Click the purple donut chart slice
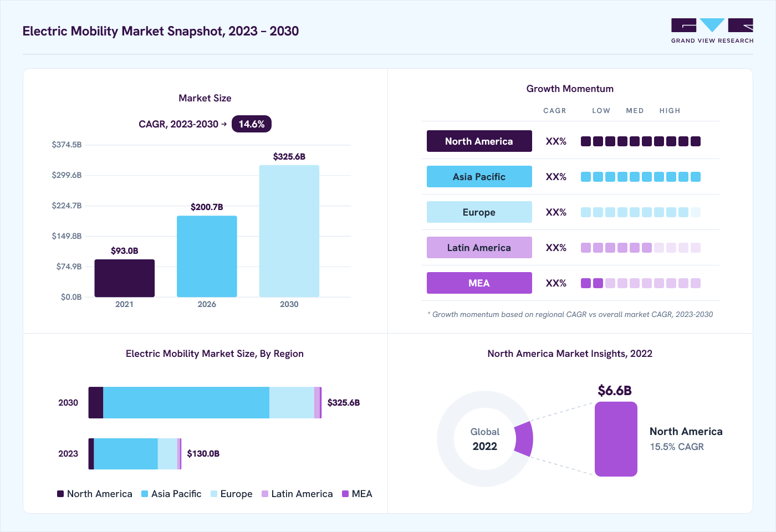The image size is (776, 532). [524, 439]
